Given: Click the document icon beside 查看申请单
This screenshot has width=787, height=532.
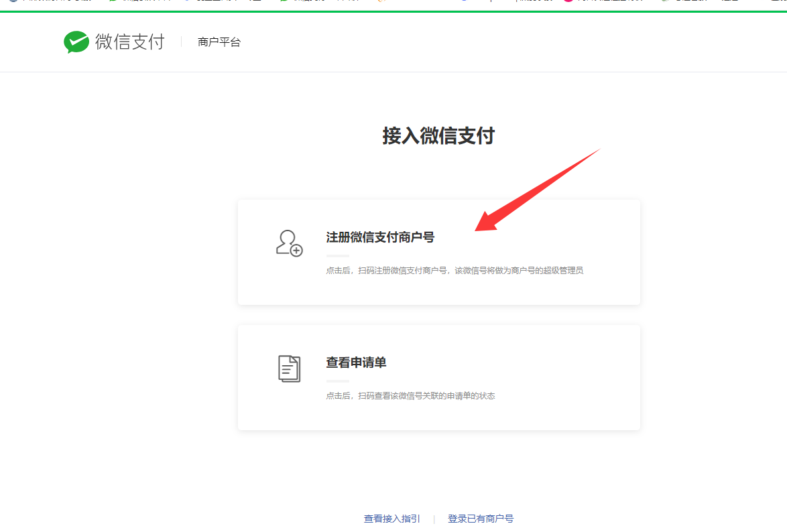Looking at the screenshot, I should coord(289,369).
